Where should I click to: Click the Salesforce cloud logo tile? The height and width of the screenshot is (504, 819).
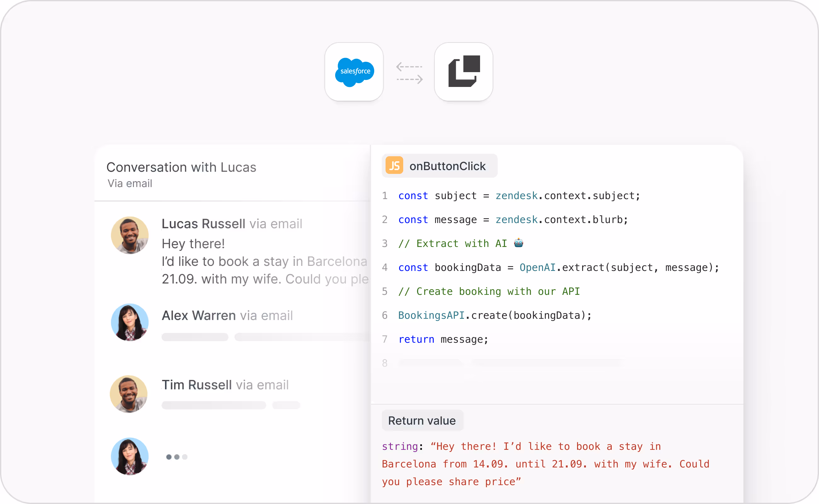(354, 72)
